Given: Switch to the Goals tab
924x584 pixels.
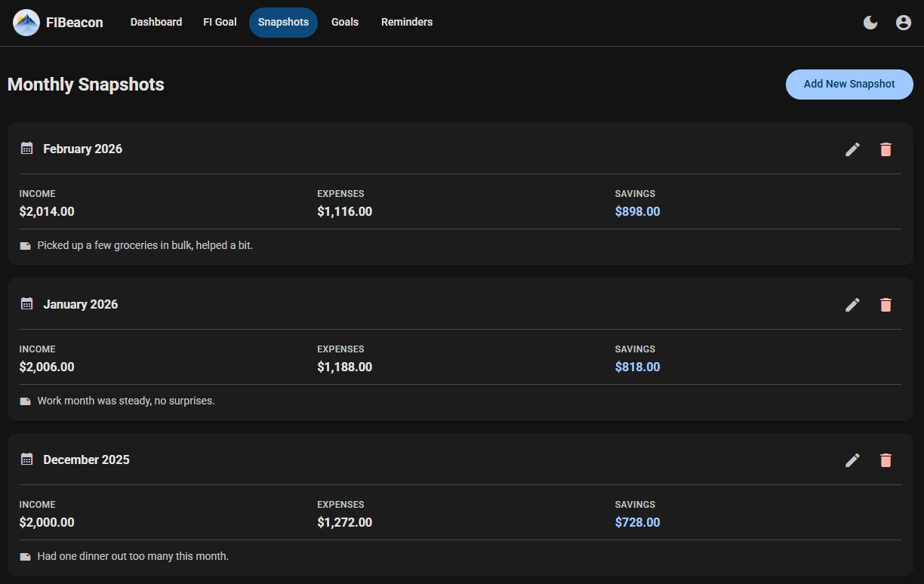Looking at the screenshot, I should pos(345,23).
